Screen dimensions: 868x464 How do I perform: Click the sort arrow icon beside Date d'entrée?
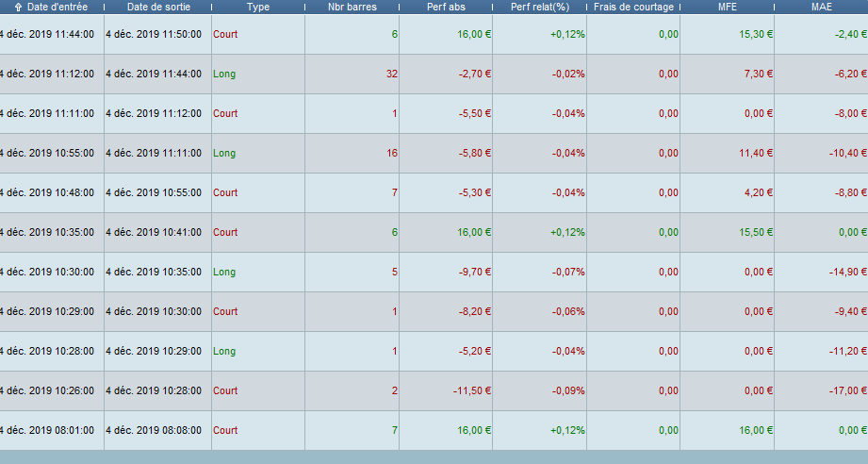coord(18,7)
